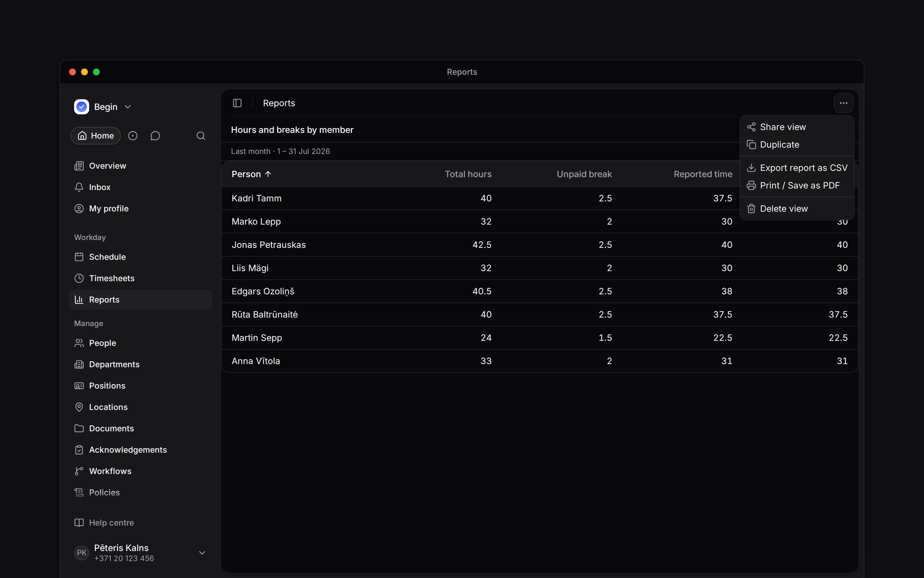Open the three-dot more options button
924x578 pixels.
(x=843, y=103)
